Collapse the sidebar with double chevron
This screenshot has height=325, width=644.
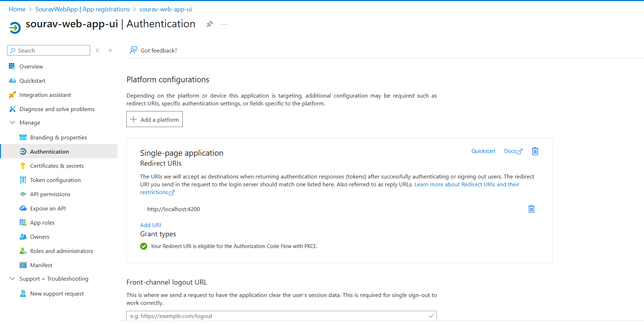[x=110, y=50]
